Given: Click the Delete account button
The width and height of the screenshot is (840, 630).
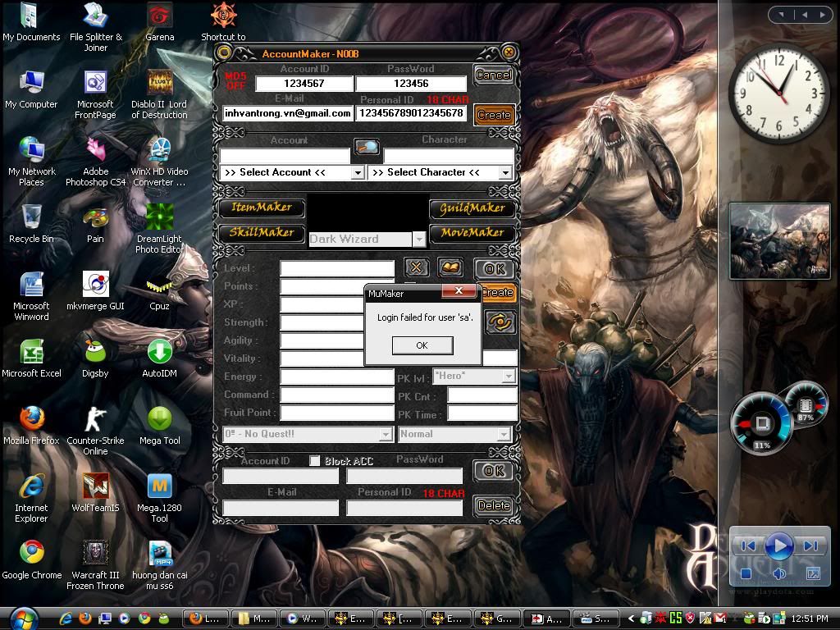Looking at the screenshot, I should pos(493,505).
